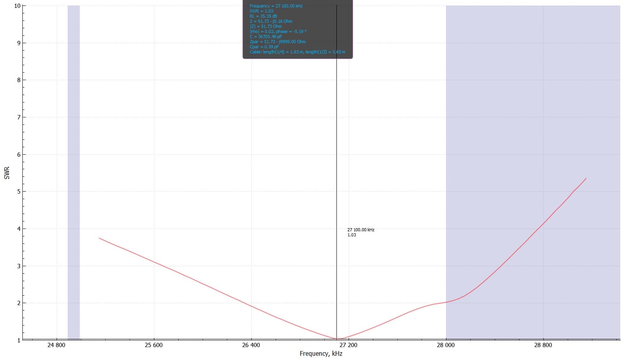Screen dimensions: 625x364
Task: Click the '28 000' x-axis tick label
Action: coord(446,345)
